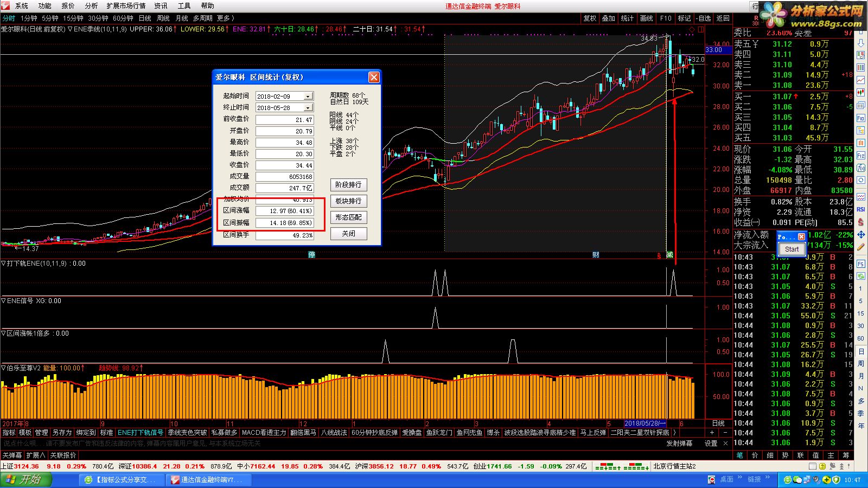Select the pencil drawing tool icon
This screenshot has height=488, width=868.
861,247
